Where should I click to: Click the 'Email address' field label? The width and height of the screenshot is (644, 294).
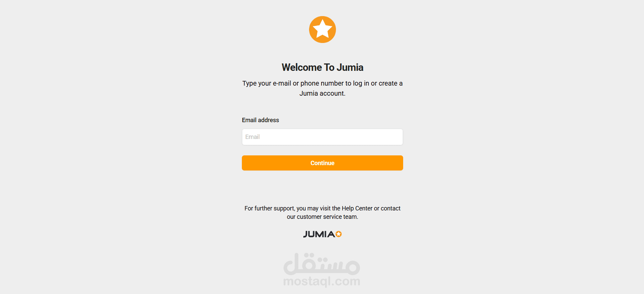click(260, 120)
